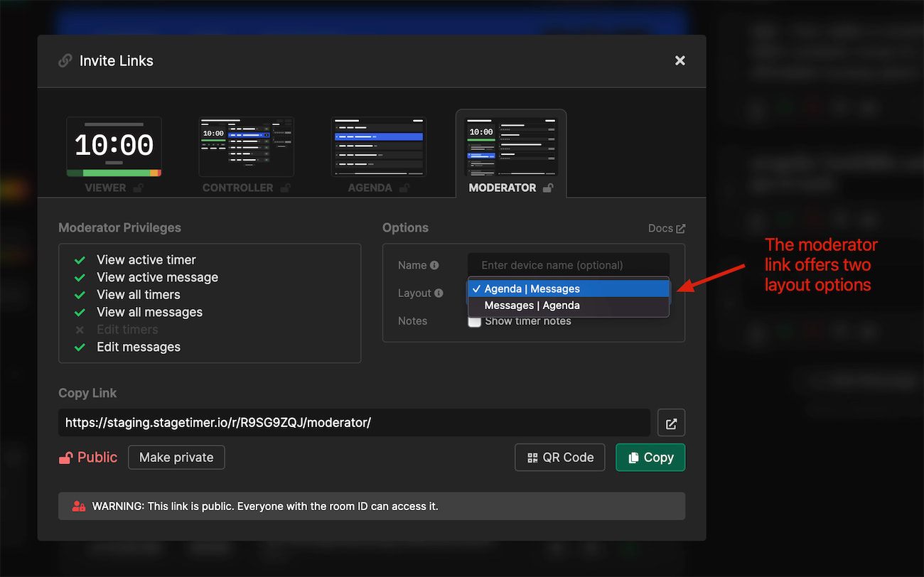Click the info icon next to Name label
Viewport: 924px width, 577px height.
coord(436,264)
